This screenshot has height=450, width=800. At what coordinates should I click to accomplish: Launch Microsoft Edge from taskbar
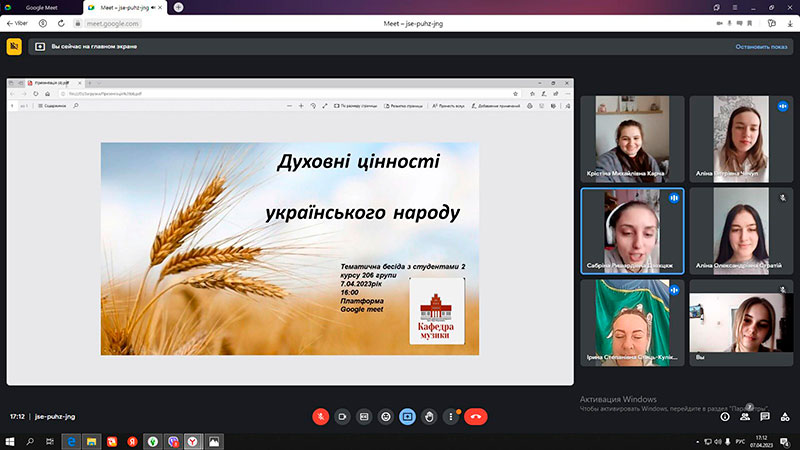pos(71,441)
